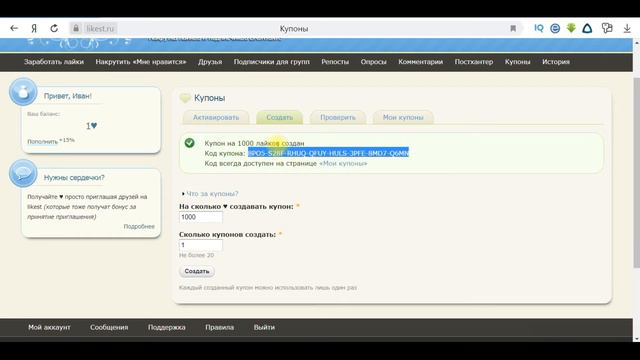
Task: Click the Купоны page heading
Action: pyautogui.click(x=209, y=98)
